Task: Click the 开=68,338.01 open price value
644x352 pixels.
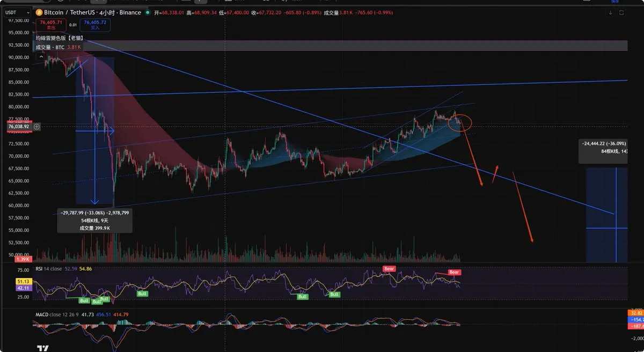Action: 169,12
